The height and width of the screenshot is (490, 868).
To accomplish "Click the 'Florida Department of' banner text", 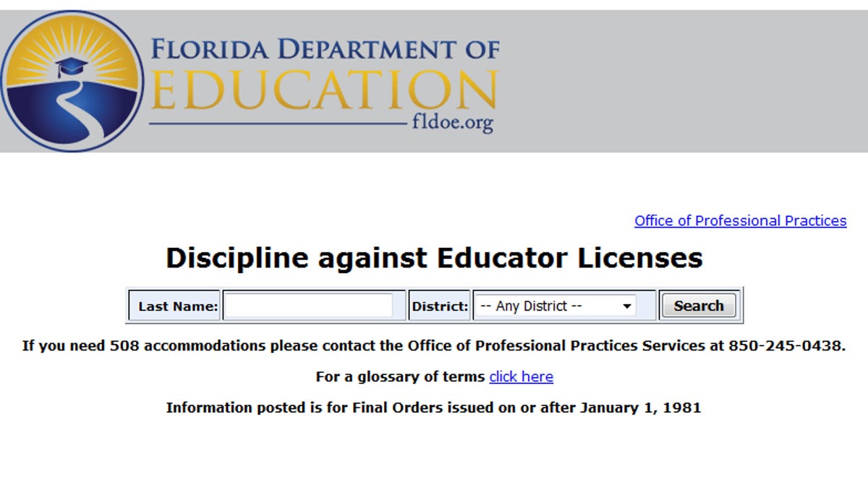I will (x=325, y=49).
